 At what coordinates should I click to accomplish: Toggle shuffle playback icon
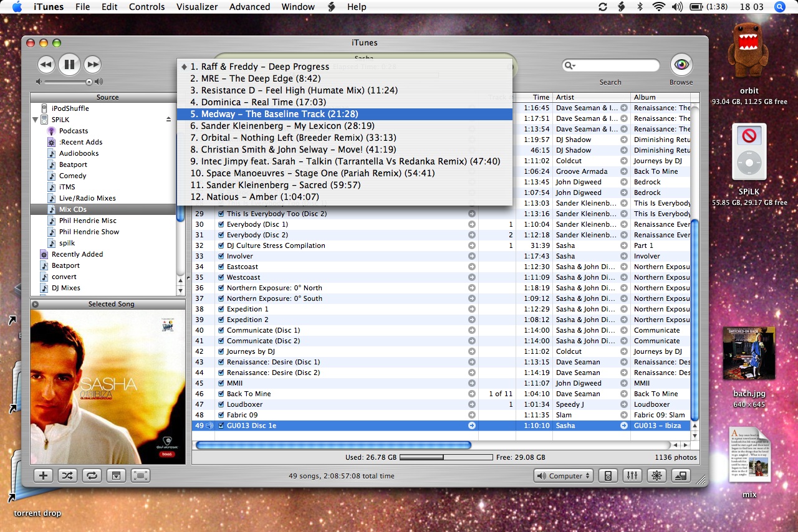coord(67,476)
